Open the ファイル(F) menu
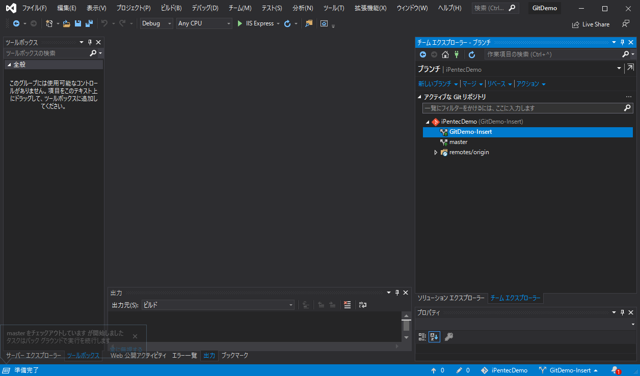This screenshot has height=376, width=640. [34, 8]
